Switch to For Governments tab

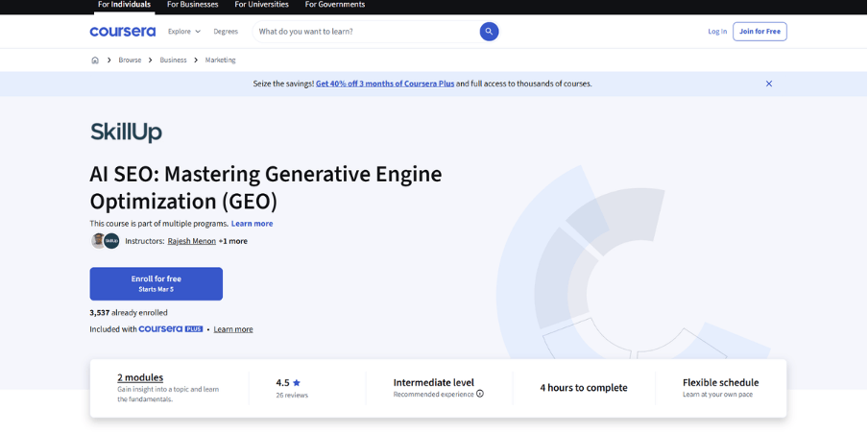pyautogui.click(x=335, y=5)
